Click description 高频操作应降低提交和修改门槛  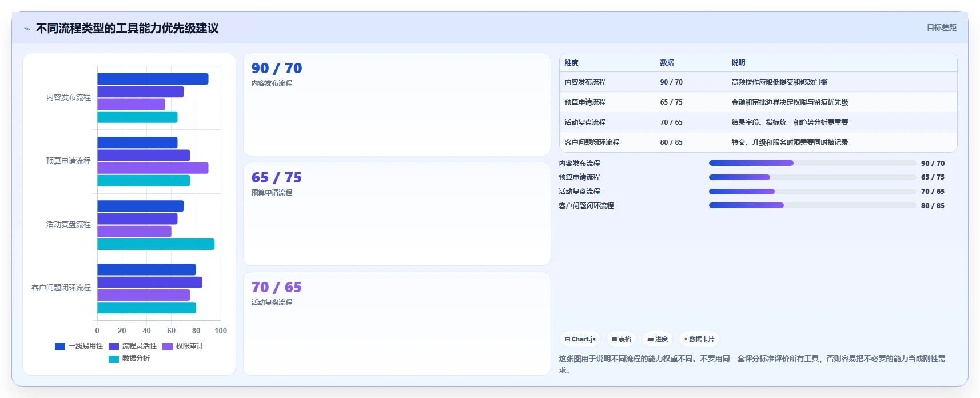(779, 82)
